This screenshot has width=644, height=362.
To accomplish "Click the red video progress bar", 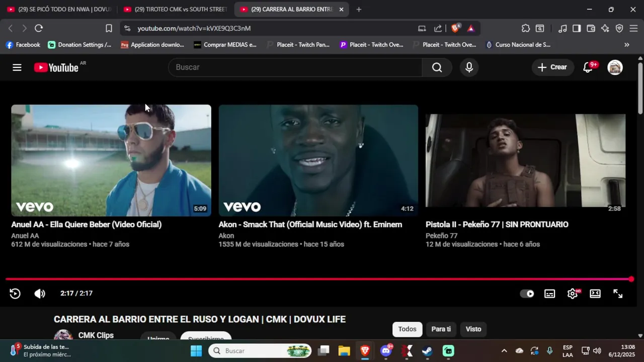I will [319, 279].
